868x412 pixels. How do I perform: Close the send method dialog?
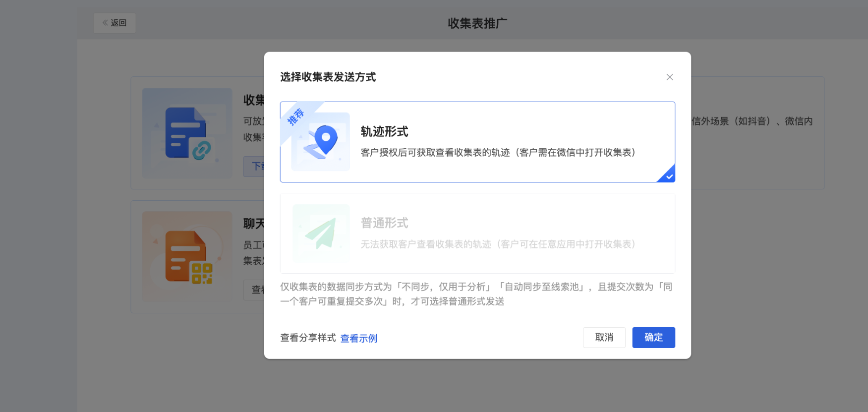click(x=669, y=77)
